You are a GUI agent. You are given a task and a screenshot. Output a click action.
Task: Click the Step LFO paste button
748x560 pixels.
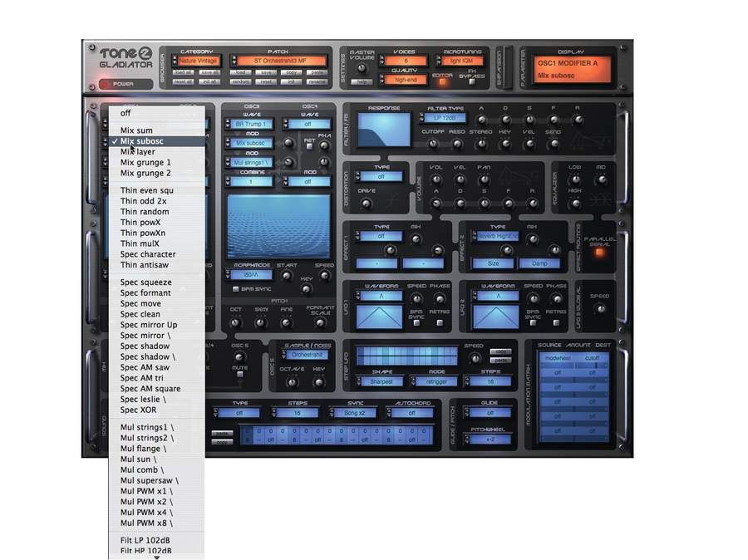tap(500, 361)
